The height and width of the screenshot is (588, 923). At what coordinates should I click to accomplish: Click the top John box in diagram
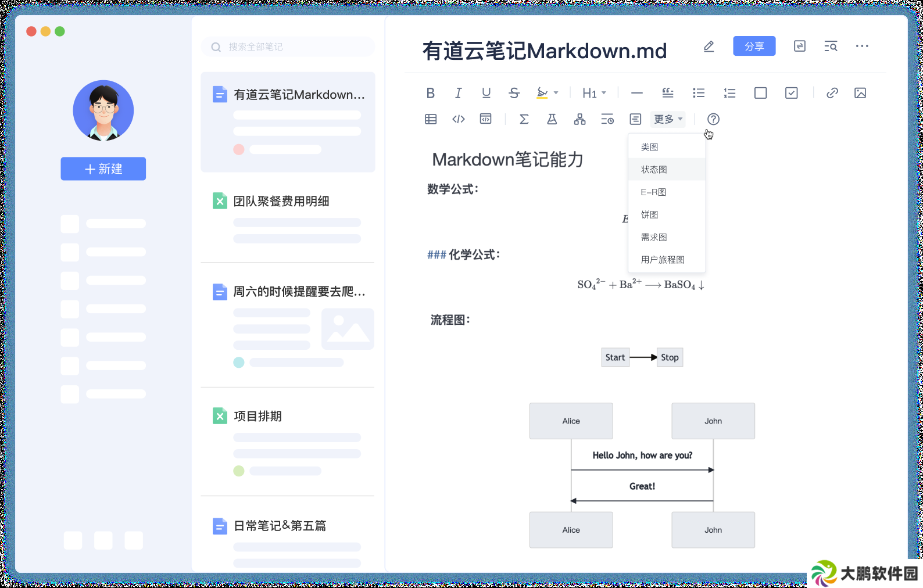click(713, 421)
